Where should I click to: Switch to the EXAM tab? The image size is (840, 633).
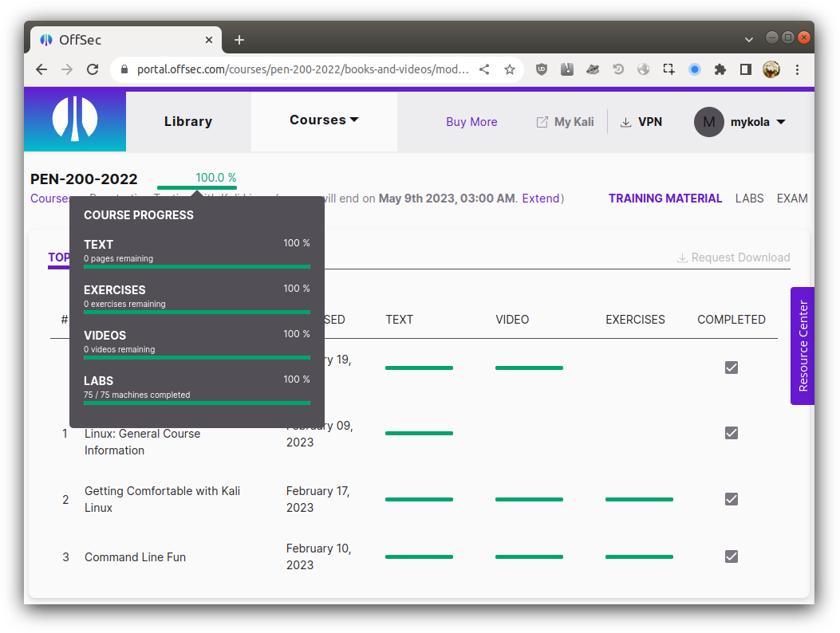coord(792,199)
